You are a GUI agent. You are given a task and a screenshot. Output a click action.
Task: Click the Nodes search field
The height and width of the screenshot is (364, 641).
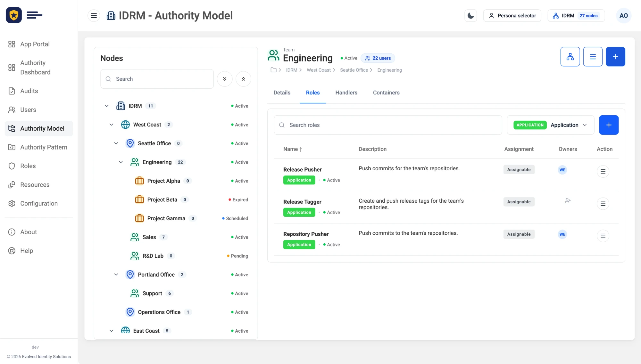[x=157, y=79]
